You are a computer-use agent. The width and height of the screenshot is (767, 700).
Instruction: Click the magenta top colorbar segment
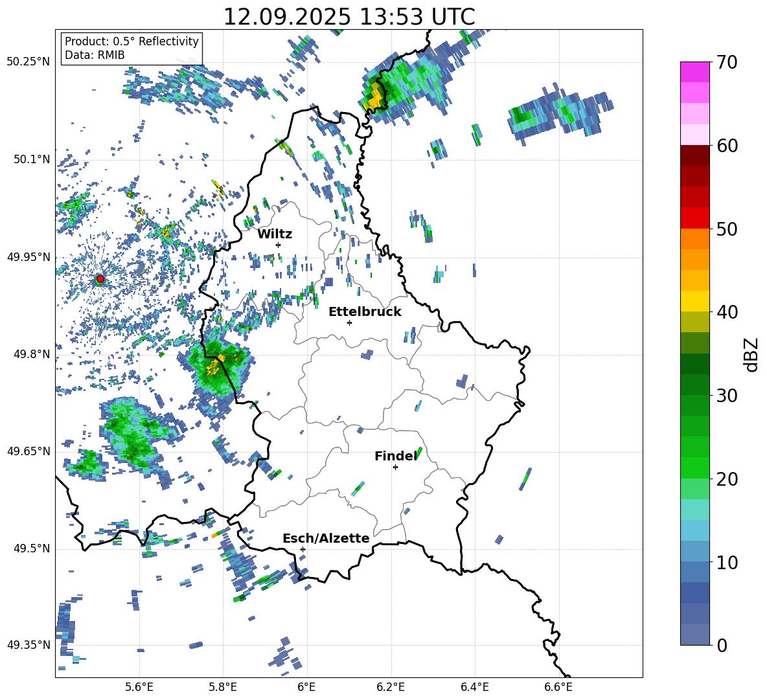(x=694, y=72)
